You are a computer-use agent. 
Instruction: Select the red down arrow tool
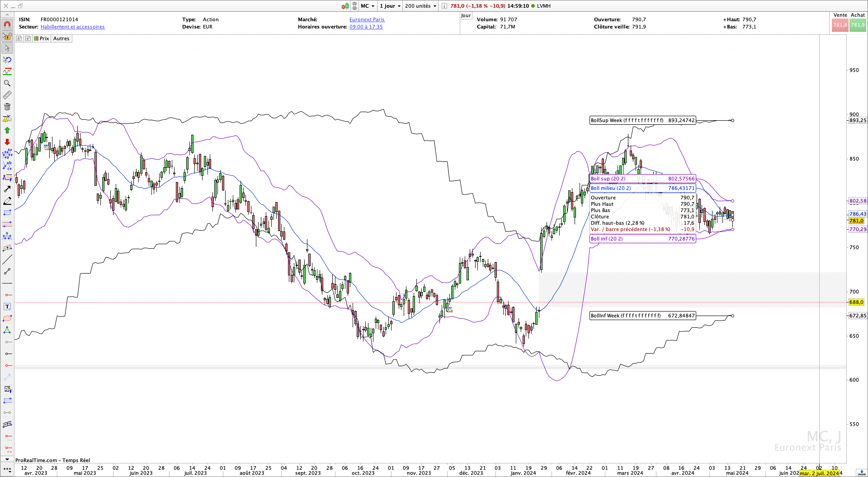(7, 142)
